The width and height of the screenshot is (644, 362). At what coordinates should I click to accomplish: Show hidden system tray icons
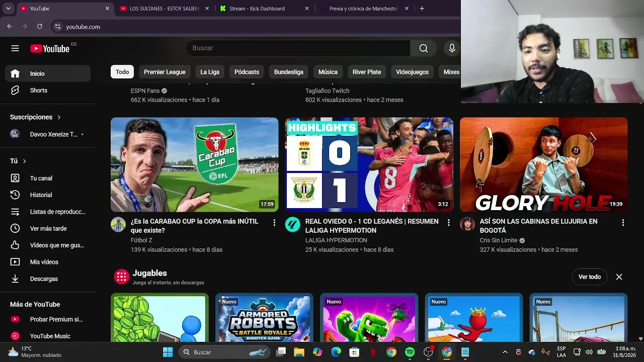(x=505, y=352)
